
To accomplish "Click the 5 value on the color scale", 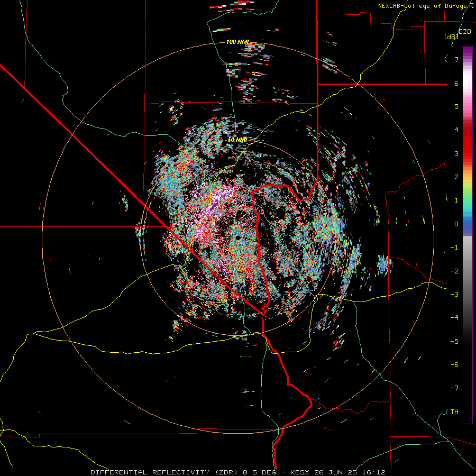I will 456,106.
